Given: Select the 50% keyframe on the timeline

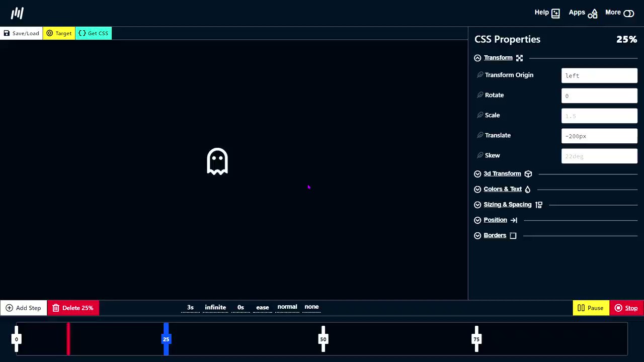Looking at the screenshot, I should coord(323,339).
